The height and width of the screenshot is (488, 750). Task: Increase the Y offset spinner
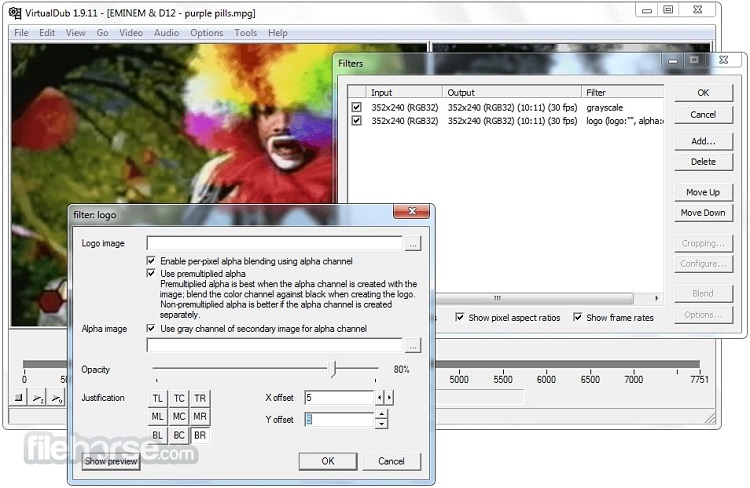[x=381, y=415]
